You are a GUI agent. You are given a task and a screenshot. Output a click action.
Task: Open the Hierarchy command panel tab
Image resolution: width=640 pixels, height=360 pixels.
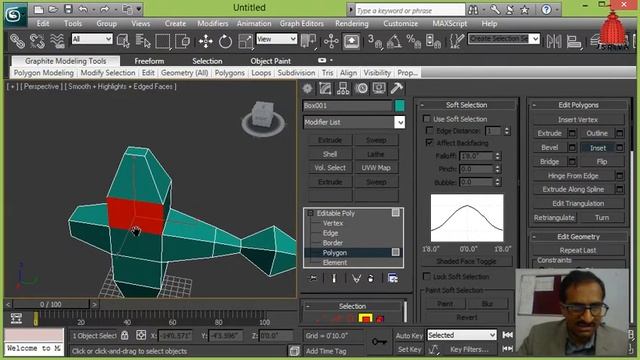point(343,88)
